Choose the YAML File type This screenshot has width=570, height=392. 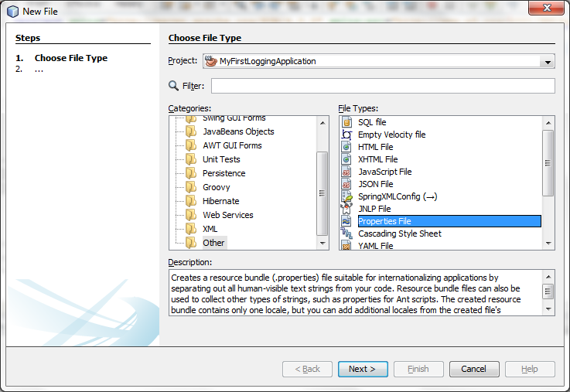pos(376,246)
